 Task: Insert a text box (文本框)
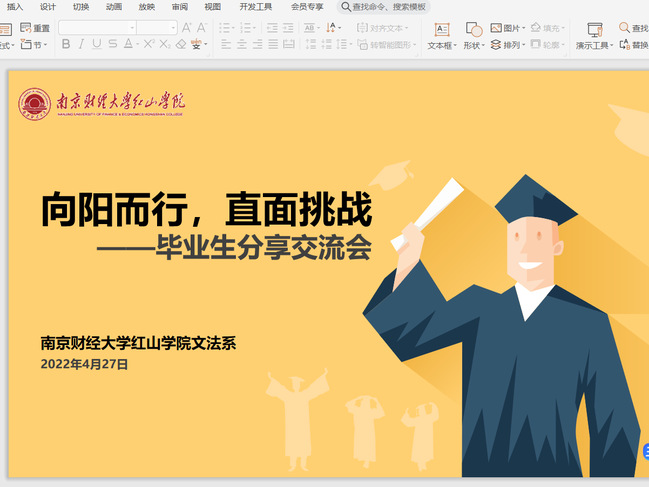pos(441,36)
